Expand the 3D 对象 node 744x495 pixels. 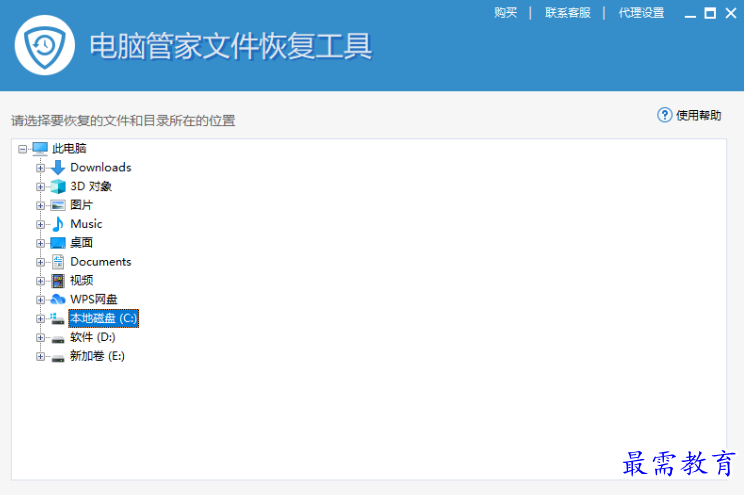(x=40, y=187)
